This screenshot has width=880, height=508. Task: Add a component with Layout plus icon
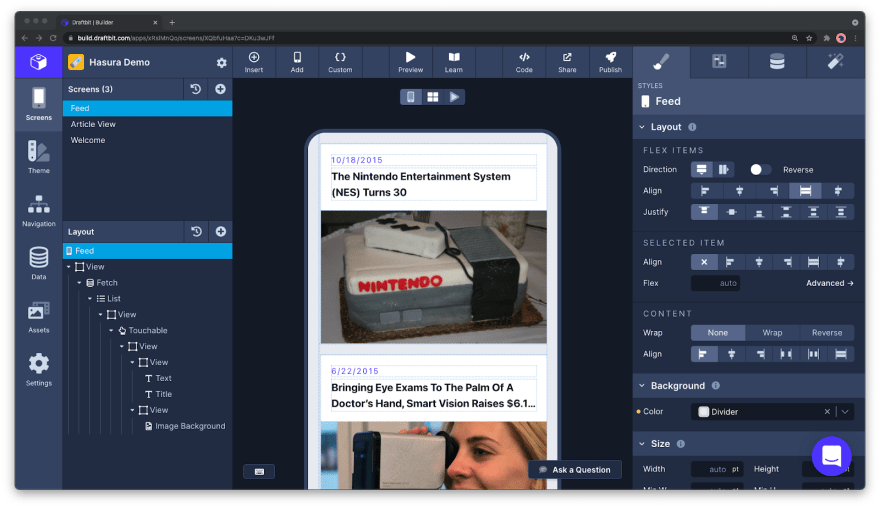pyautogui.click(x=221, y=231)
